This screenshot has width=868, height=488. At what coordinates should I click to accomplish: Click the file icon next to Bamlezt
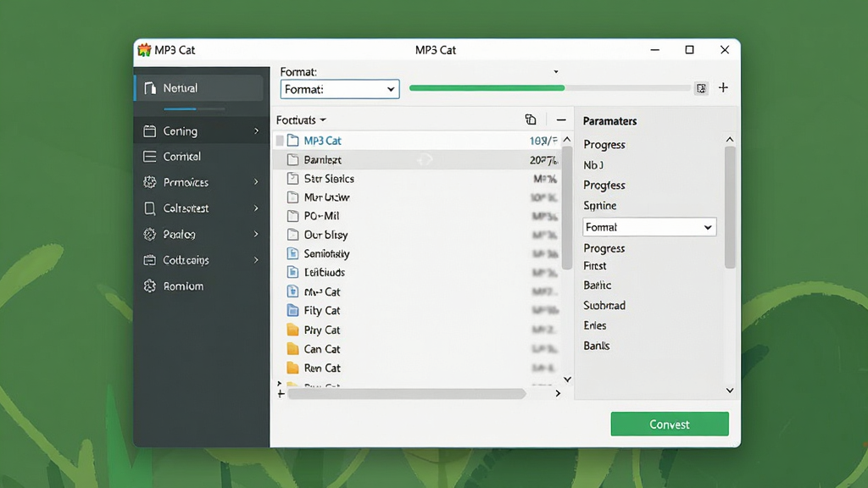pos(292,160)
